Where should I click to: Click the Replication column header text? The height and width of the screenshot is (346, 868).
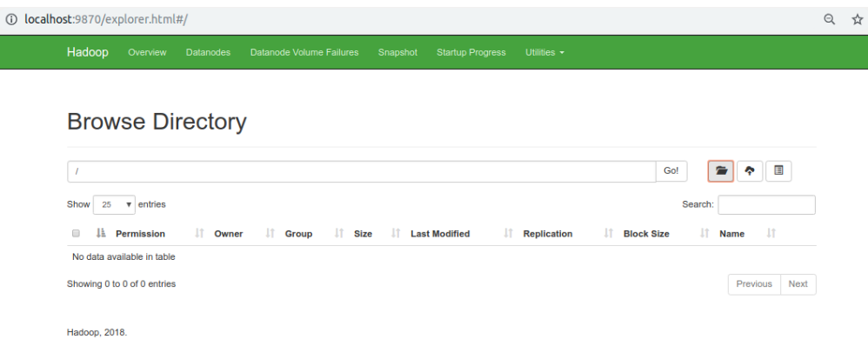coord(547,234)
